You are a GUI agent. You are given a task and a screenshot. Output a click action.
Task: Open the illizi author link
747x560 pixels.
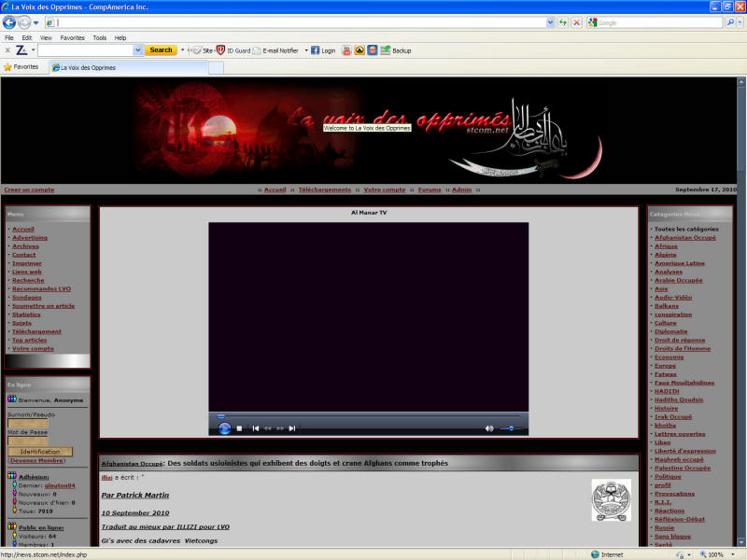(x=106, y=477)
